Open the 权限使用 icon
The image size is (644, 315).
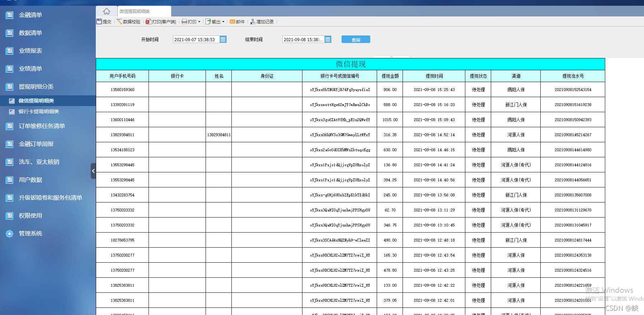10,216
